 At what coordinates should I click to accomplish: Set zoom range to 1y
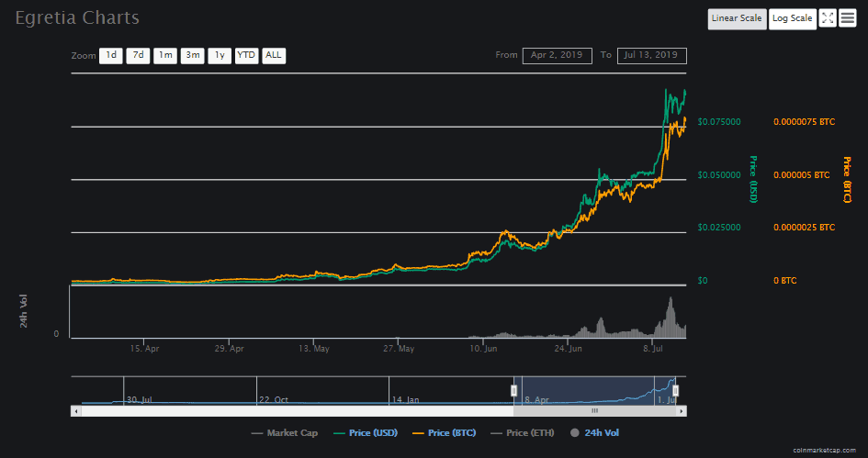coord(220,55)
